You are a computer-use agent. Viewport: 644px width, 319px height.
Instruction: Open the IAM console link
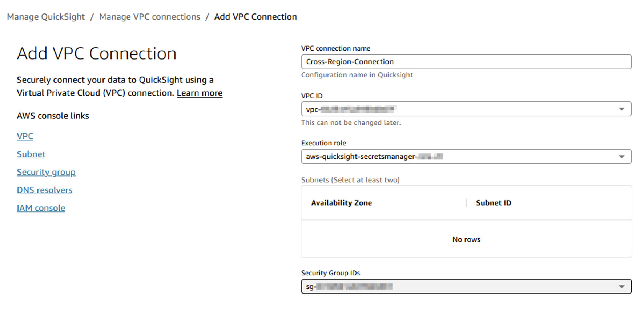41,208
